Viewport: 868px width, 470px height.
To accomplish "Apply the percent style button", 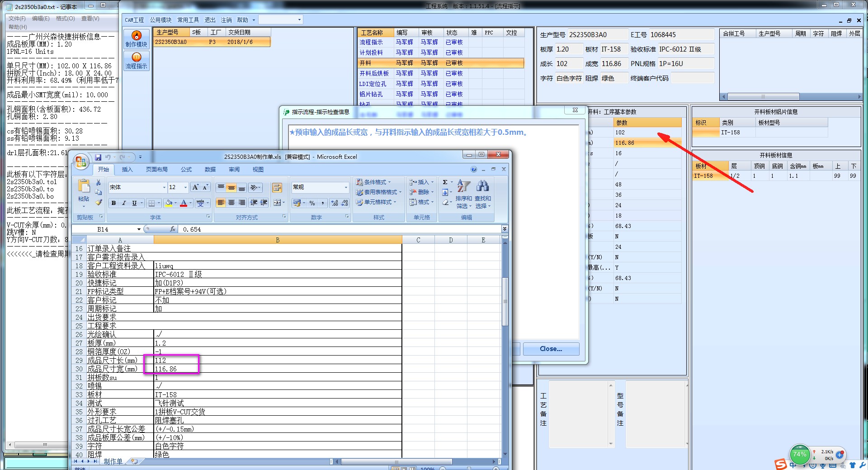I will [312, 203].
